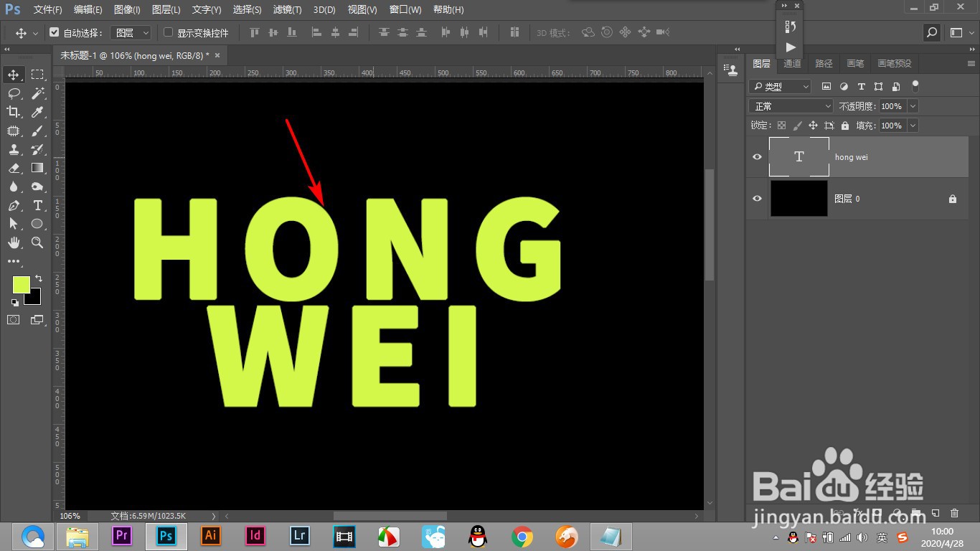The height and width of the screenshot is (551, 980).
Task: Open the 正常 blending mode dropdown
Action: point(789,105)
